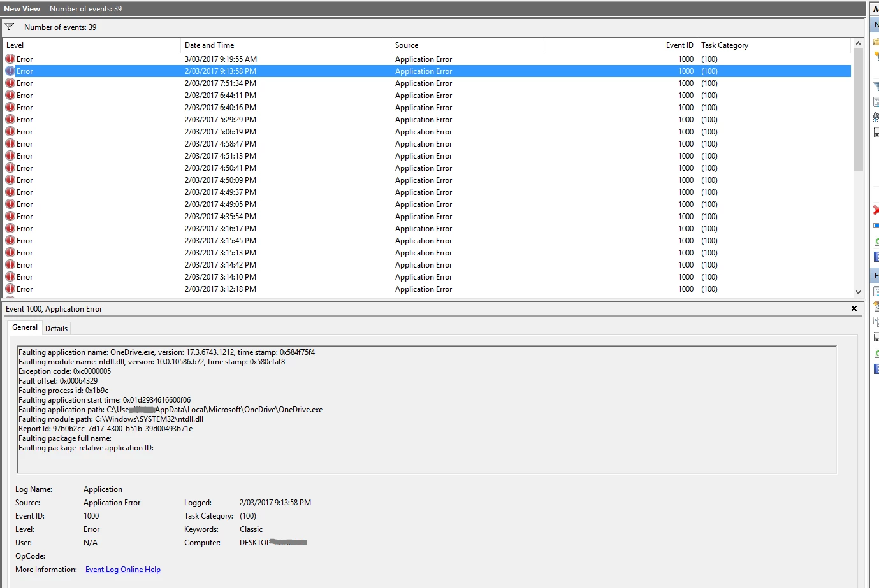The width and height of the screenshot is (879, 588).
Task: Switch to the Details tab
Action: click(x=56, y=329)
